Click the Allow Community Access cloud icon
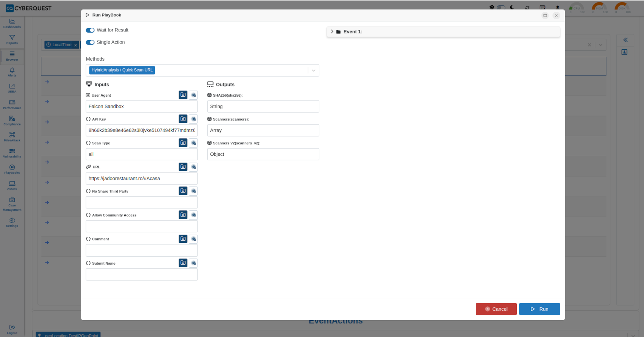Screen dimensions: 644x337 click(x=194, y=215)
